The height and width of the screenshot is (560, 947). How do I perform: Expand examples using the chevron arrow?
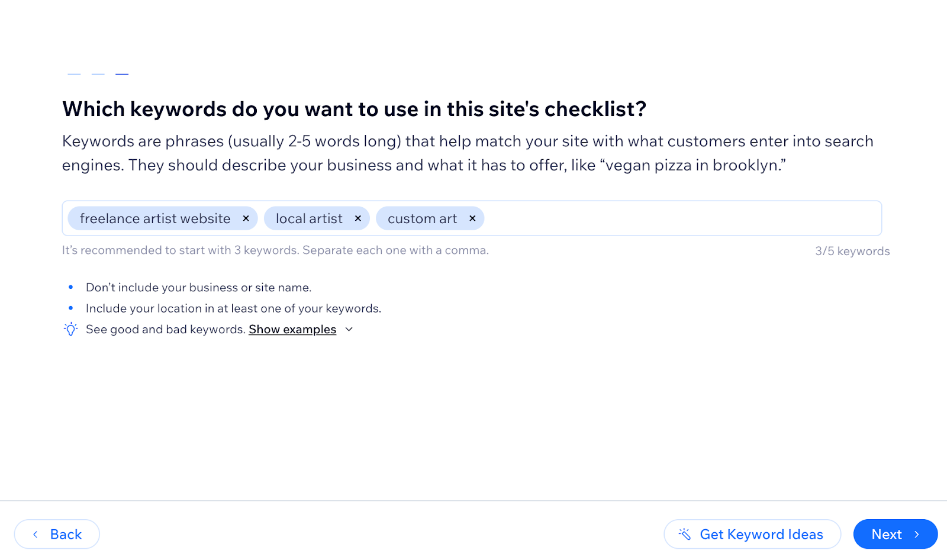pos(349,330)
